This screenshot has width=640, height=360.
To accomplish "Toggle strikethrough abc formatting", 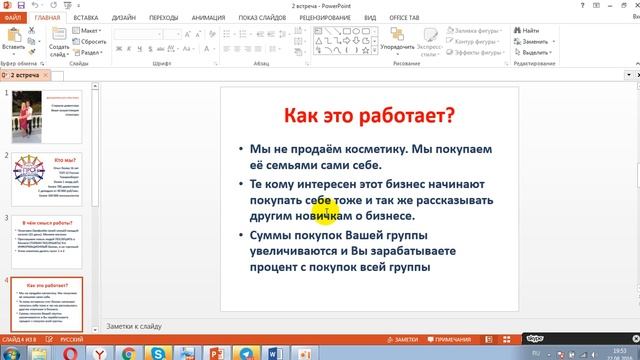I will coord(160,49).
